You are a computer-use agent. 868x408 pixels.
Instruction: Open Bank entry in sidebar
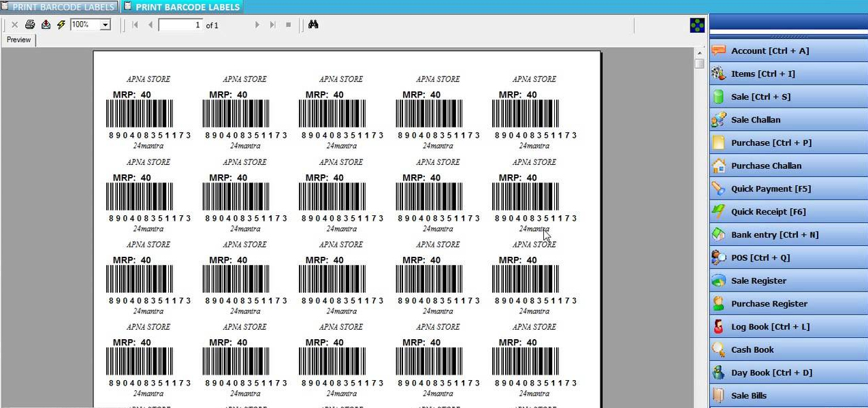[788, 234]
